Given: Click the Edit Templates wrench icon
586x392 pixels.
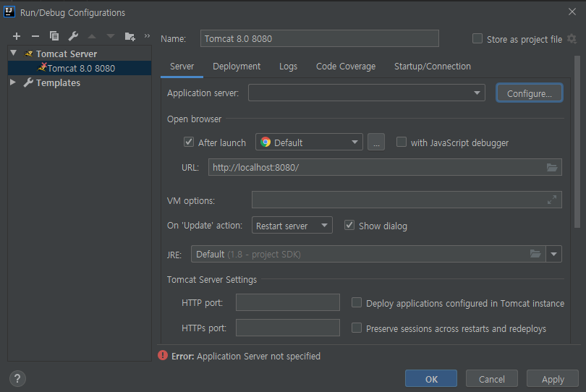Looking at the screenshot, I should click(73, 36).
